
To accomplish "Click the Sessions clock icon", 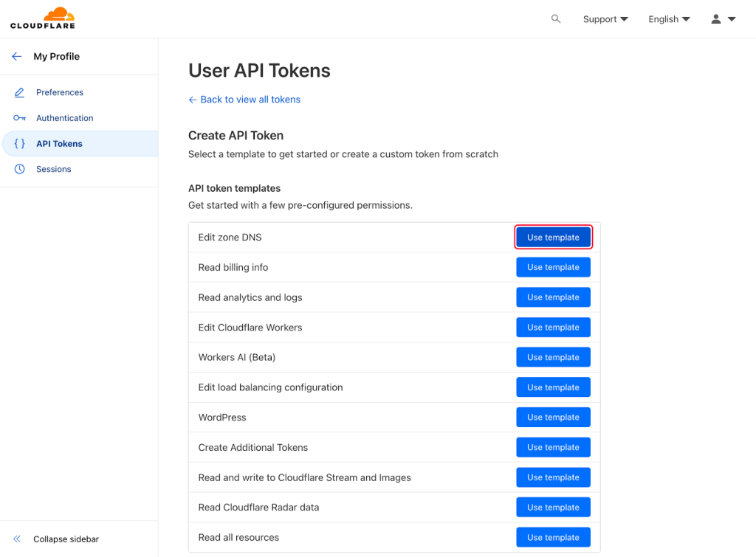I will tap(20, 169).
